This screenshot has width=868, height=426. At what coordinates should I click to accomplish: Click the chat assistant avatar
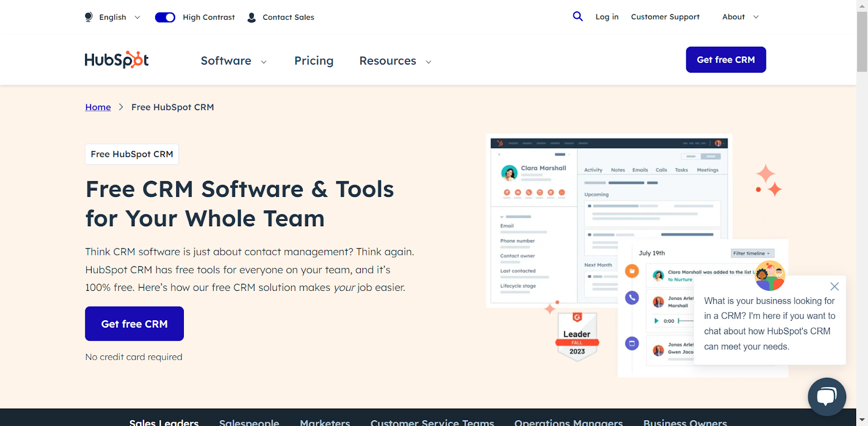[x=770, y=276]
